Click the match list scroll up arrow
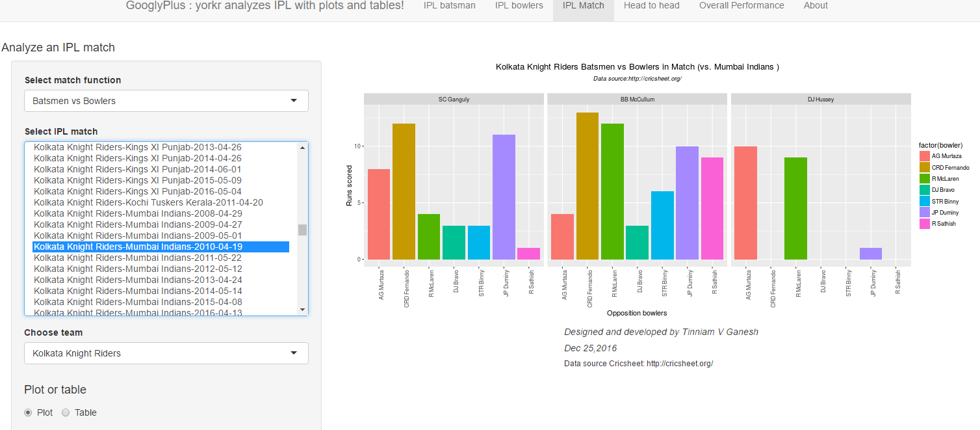The image size is (980, 430). pyautogui.click(x=302, y=148)
